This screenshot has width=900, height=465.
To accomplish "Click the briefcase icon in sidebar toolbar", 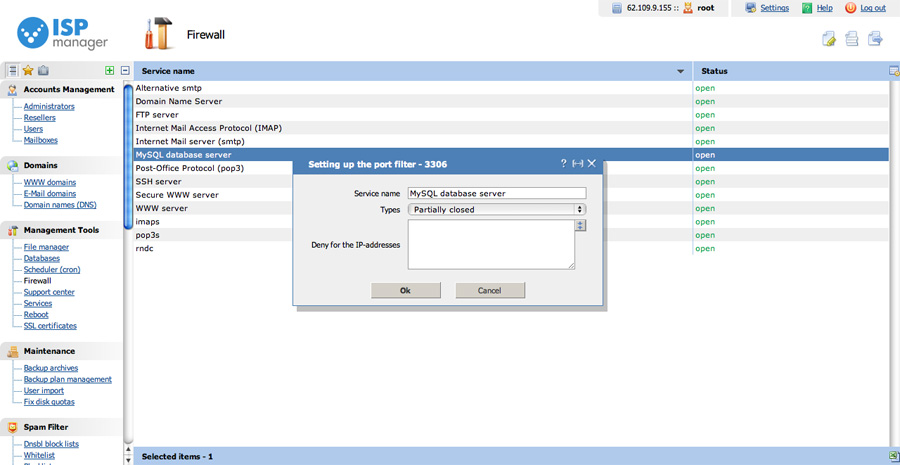I will coord(43,71).
